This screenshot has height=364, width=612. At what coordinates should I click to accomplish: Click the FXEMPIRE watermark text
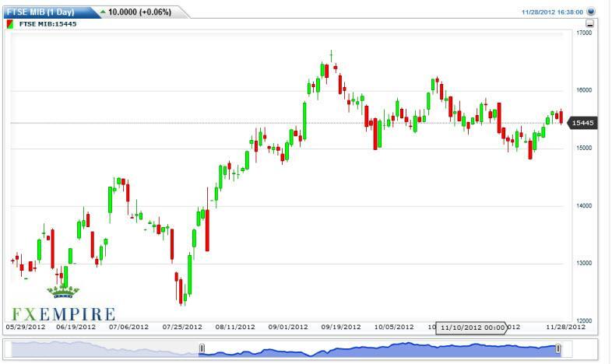62,314
